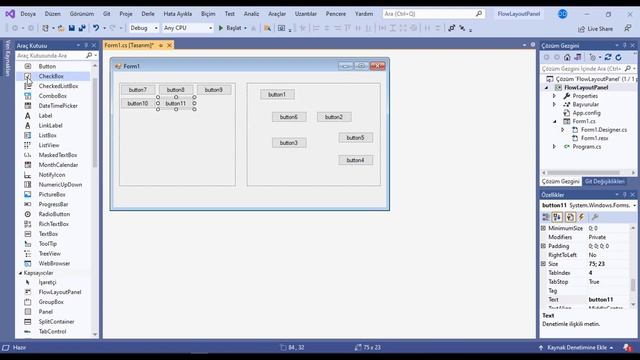Open the Dosya menu
The height and width of the screenshot is (360, 640).
(x=28, y=14)
